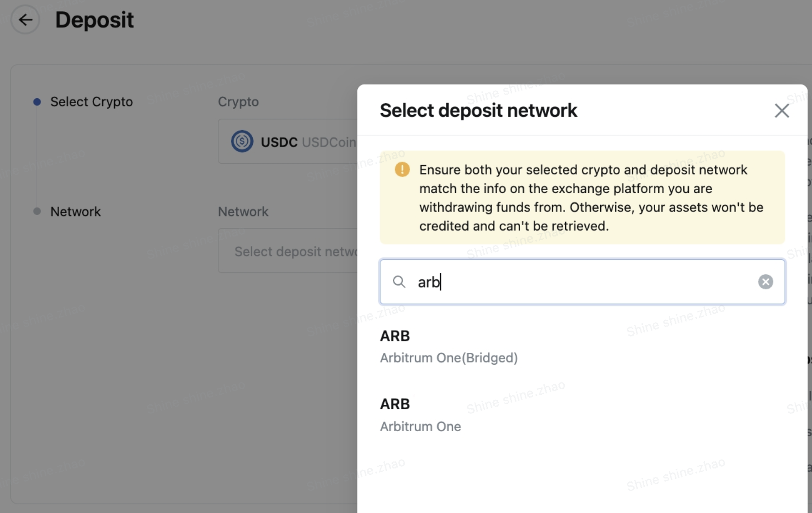Close the Select deposit network dialog
Image resolution: width=812 pixels, height=513 pixels.
[x=782, y=111]
